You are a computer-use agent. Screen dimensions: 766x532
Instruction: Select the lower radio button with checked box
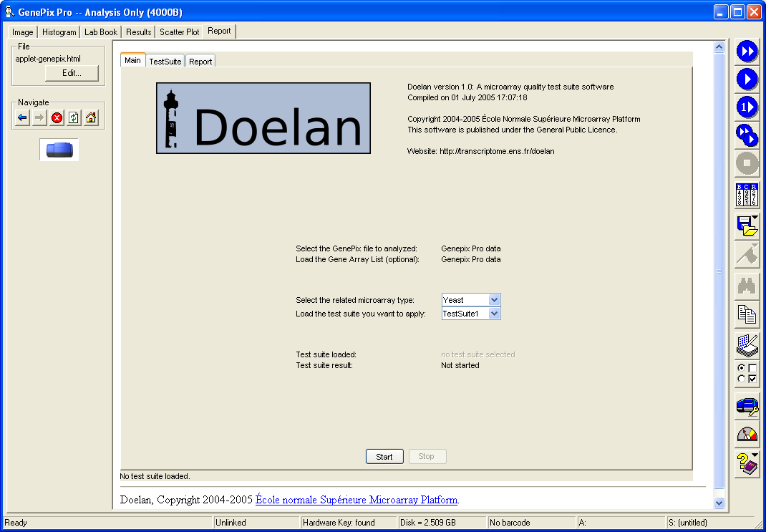[741, 379]
